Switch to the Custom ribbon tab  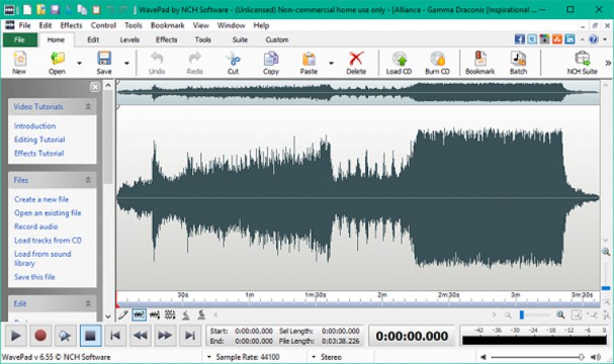pyautogui.click(x=277, y=39)
